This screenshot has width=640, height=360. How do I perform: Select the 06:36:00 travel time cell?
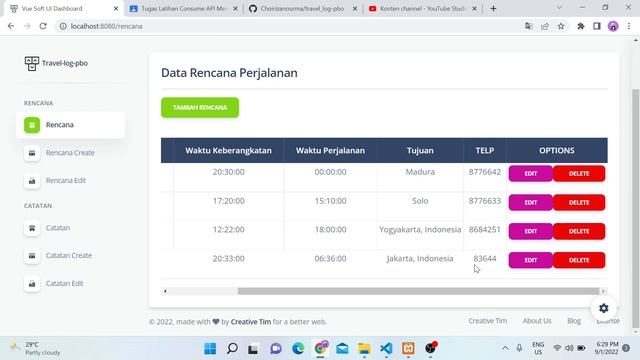330,258
